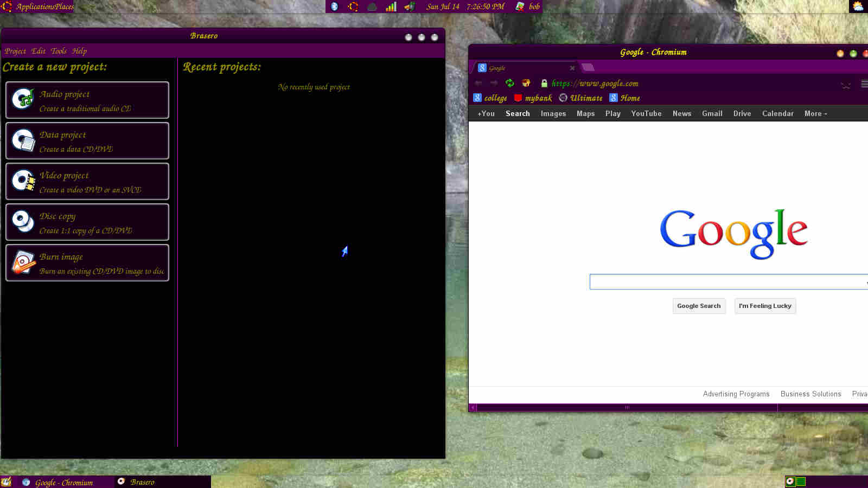Open Brasero Edit menu
This screenshot has width=868, height=488.
[39, 51]
